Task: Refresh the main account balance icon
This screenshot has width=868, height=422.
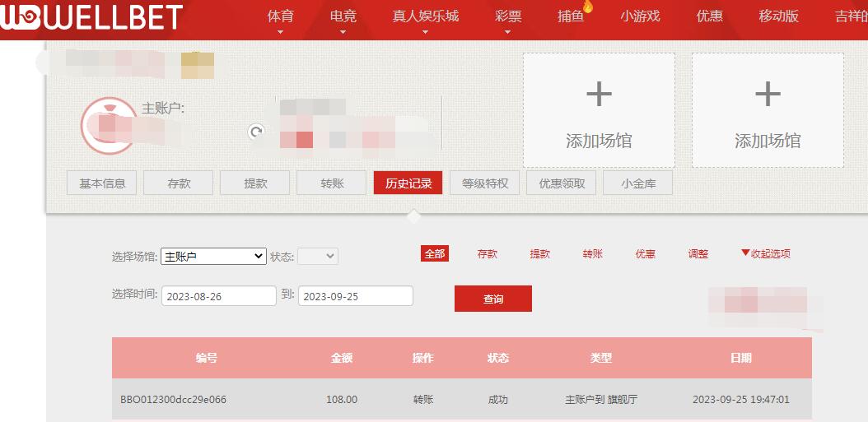Action: coord(256,132)
